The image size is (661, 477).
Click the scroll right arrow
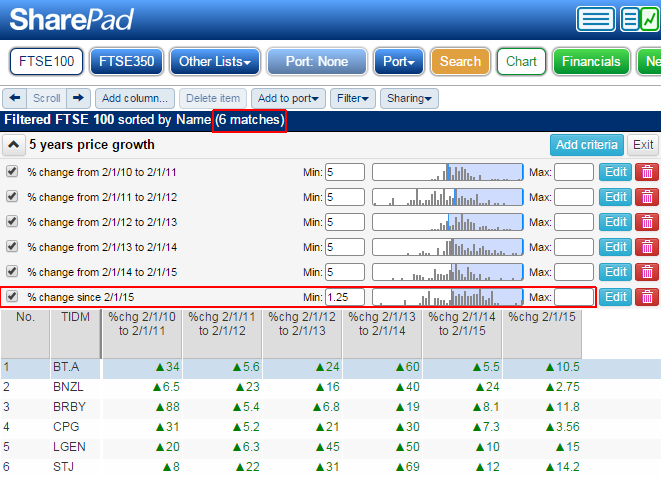click(x=78, y=98)
